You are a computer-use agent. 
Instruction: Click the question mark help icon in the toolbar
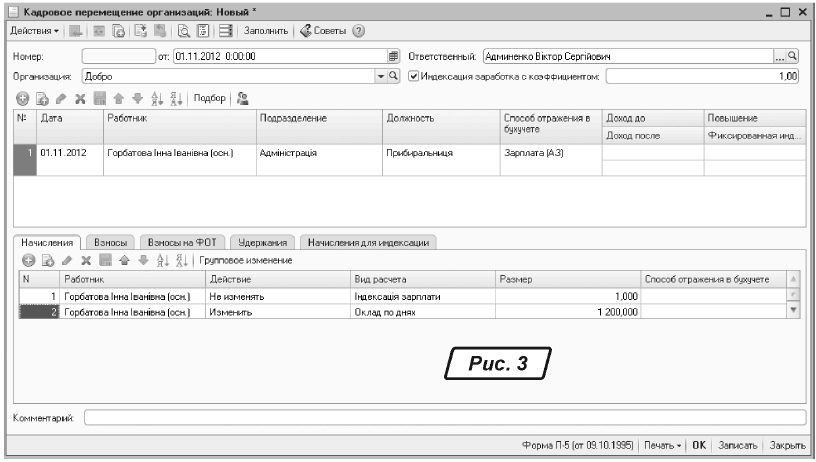[x=357, y=30]
